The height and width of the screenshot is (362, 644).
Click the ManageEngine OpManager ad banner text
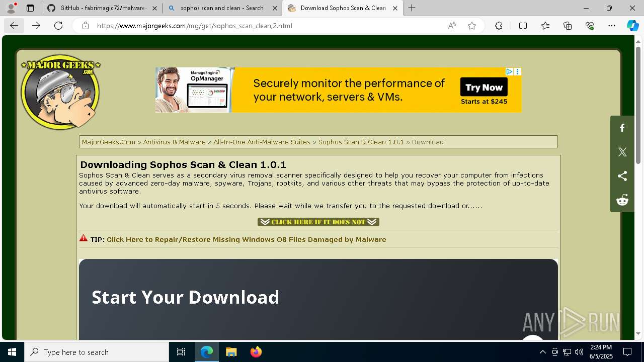[349, 90]
